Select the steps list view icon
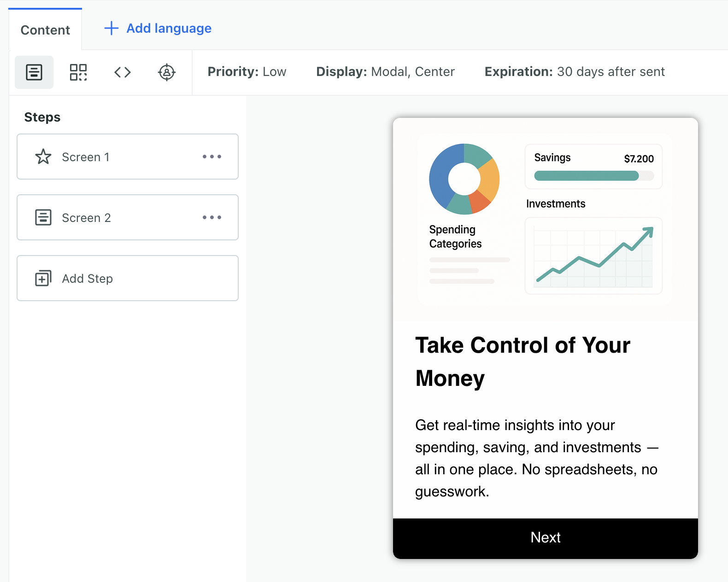The height and width of the screenshot is (582, 728). tap(34, 72)
